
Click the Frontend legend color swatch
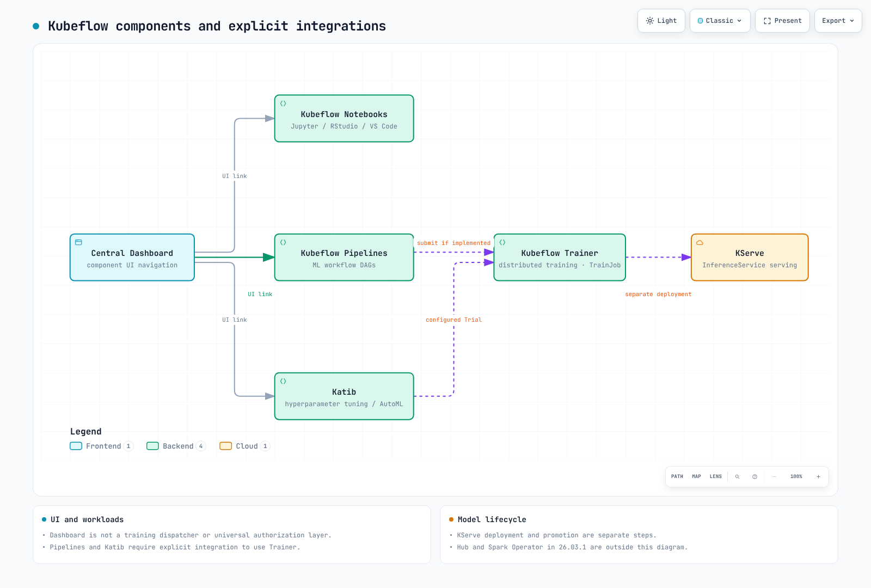[76, 446]
